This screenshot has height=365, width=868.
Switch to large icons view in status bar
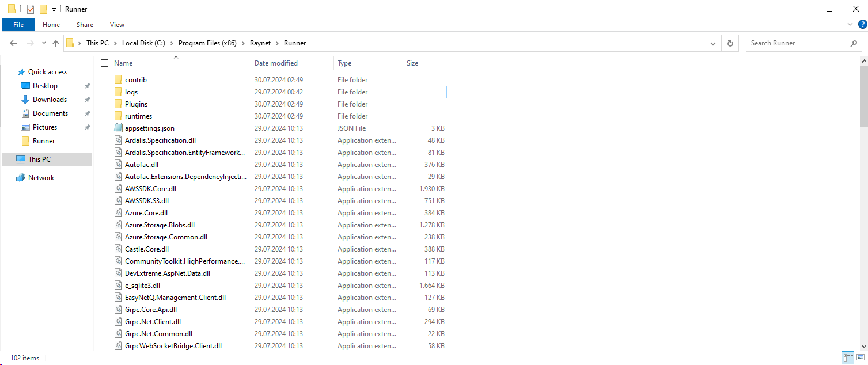860,358
